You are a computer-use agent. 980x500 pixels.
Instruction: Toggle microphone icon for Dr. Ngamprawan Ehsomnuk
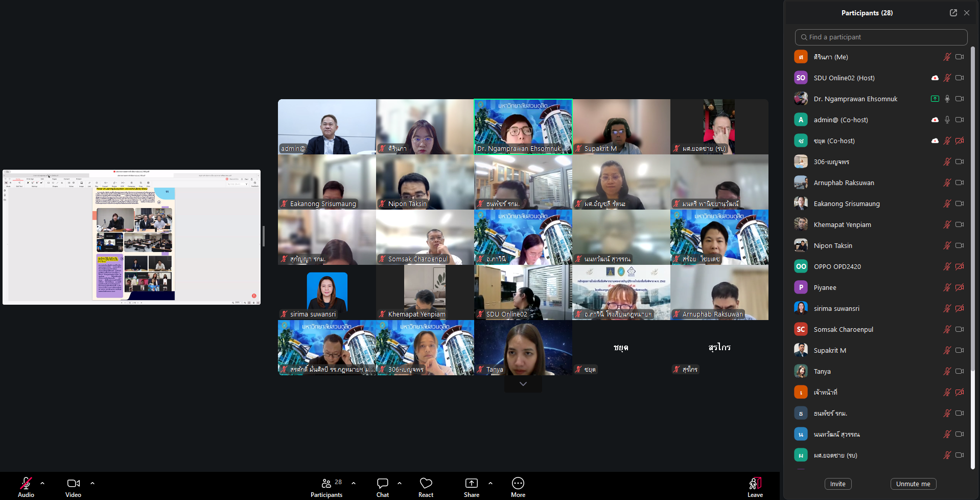pos(947,99)
